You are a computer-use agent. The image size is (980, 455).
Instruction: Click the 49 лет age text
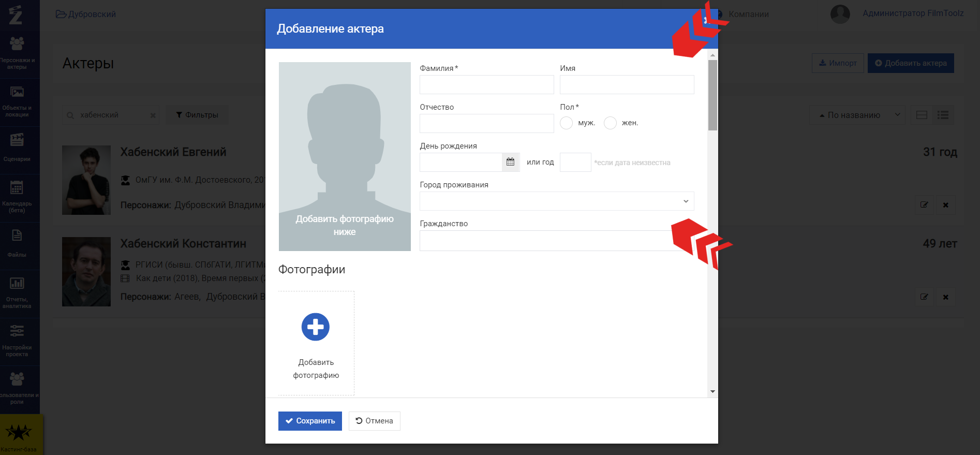coord(940,244)
